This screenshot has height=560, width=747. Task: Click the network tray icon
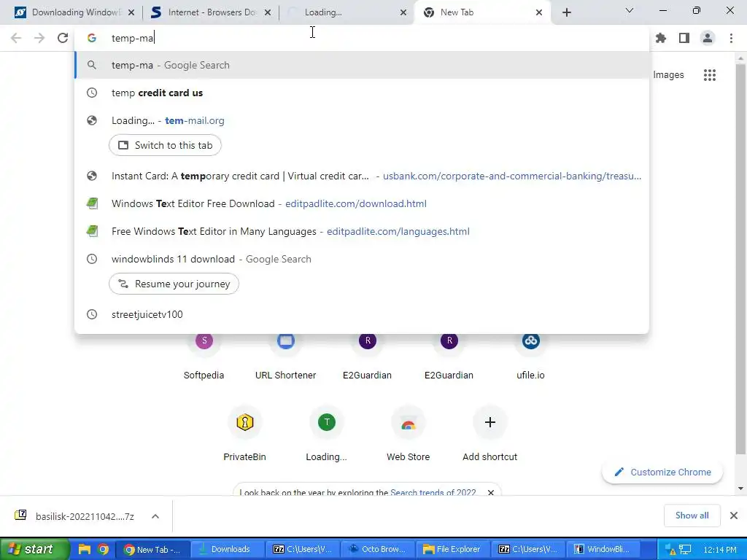684,550
